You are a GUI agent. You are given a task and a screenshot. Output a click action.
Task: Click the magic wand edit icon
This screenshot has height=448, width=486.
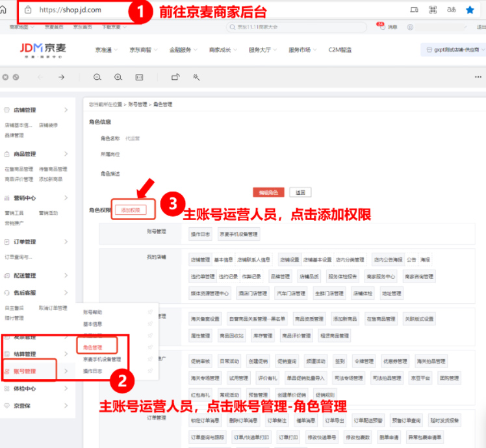click(x=196, y=77)
